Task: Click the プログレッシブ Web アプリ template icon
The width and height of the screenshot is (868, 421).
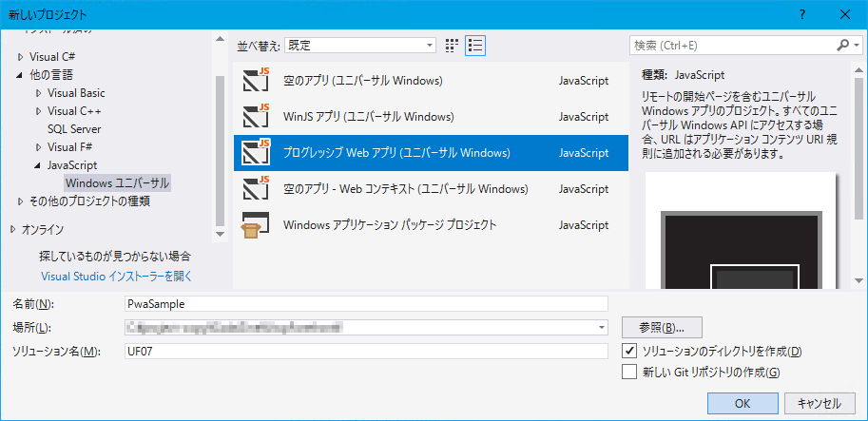Action: 256,153
